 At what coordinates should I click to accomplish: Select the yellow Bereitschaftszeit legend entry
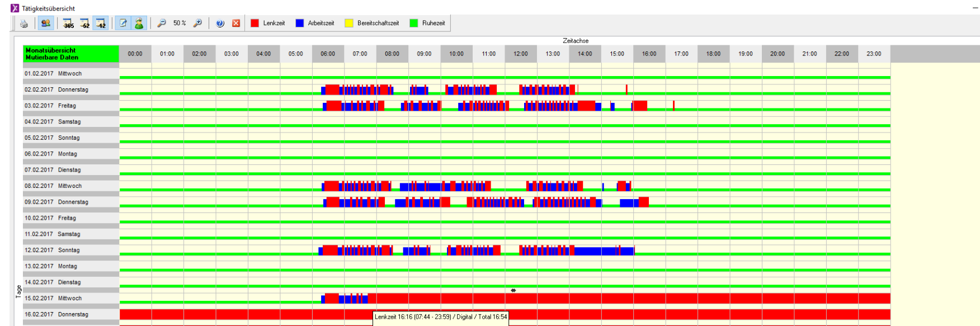pyautogui.click(x=349, y=23)
